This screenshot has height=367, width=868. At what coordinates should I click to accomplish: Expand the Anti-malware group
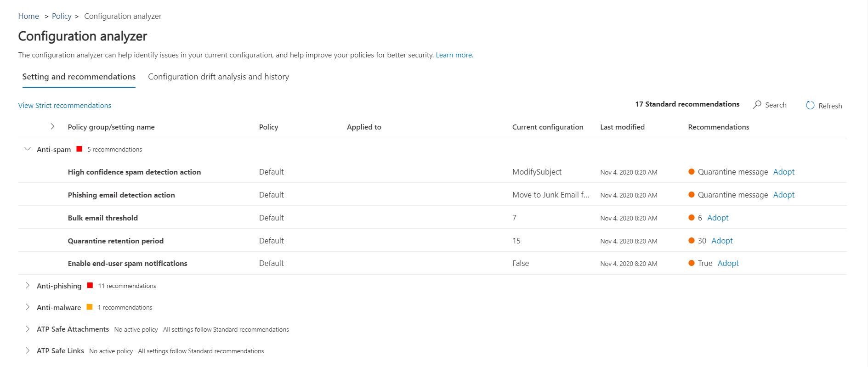(x=28, y=307)
